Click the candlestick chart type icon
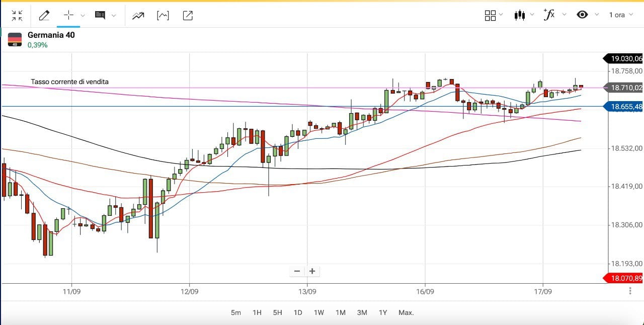Screen dimensions: 644x325 pos(520,15)
